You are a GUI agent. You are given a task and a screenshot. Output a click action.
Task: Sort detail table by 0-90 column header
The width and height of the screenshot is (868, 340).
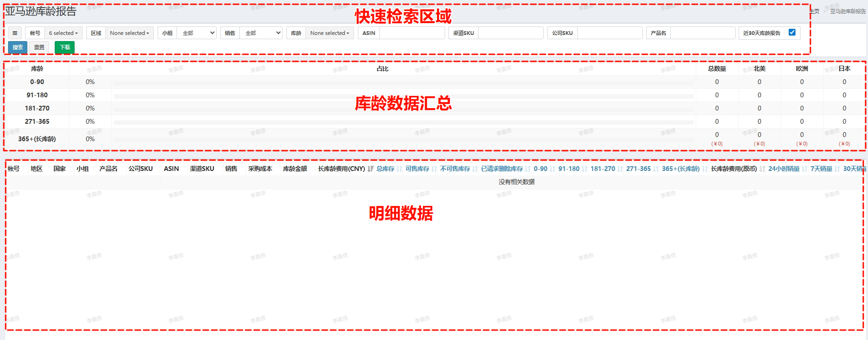pos(540,169)
